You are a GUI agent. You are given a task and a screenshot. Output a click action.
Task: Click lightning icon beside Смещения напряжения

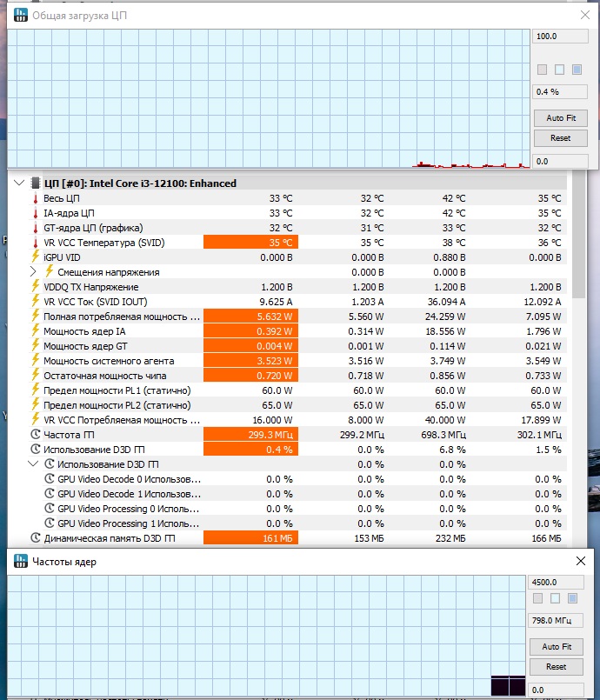point(50,271)
